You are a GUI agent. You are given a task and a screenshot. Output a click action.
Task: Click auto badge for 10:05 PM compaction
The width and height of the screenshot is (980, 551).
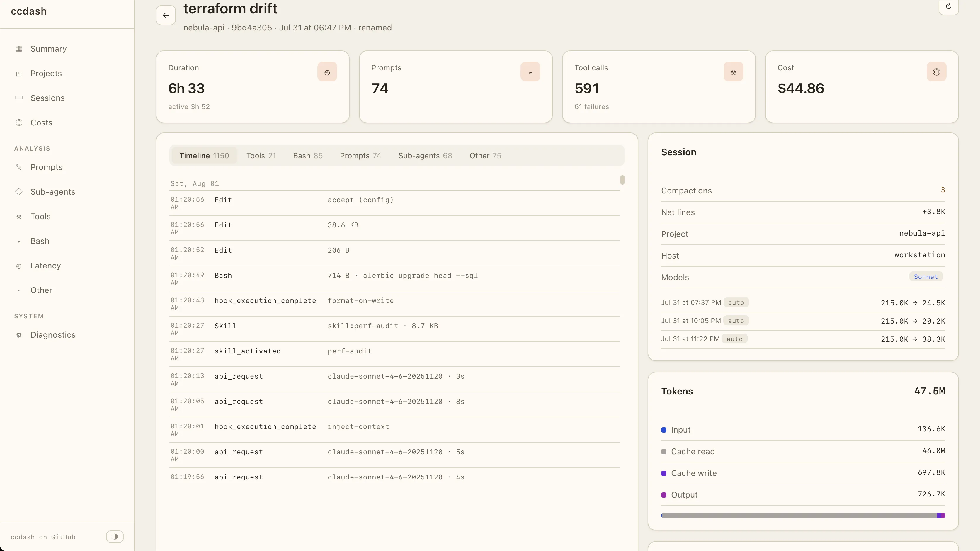(736, 321)
